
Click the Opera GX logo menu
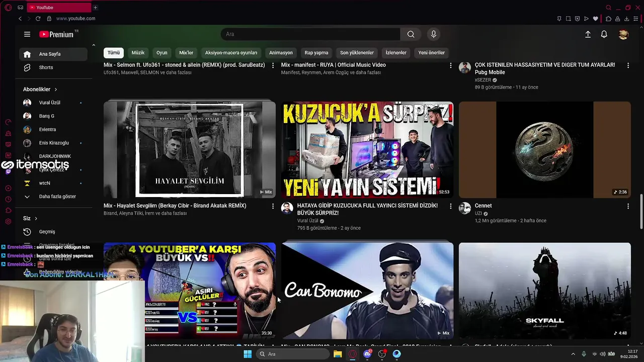pos(8,8)
